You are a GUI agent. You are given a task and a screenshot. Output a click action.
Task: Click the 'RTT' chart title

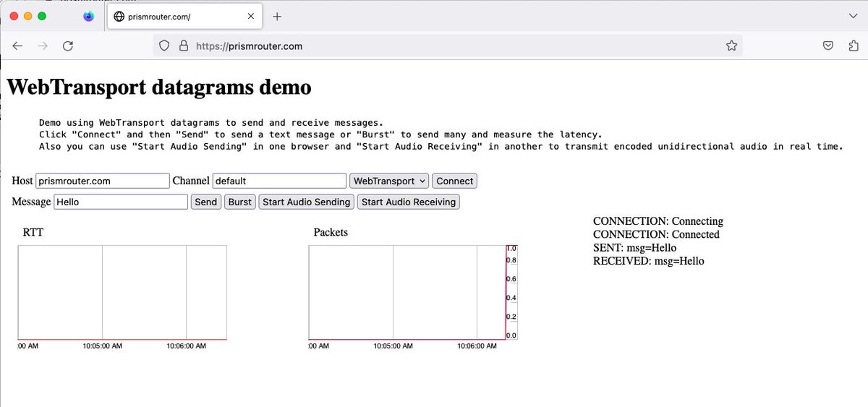pos(33,232)
